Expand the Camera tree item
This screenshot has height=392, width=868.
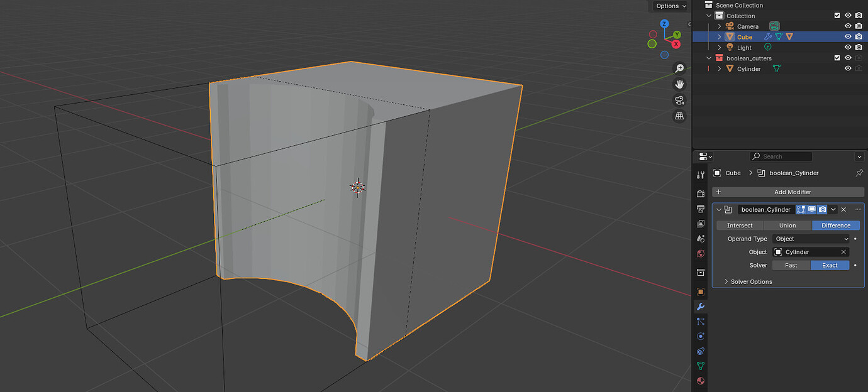click(720, 26)
